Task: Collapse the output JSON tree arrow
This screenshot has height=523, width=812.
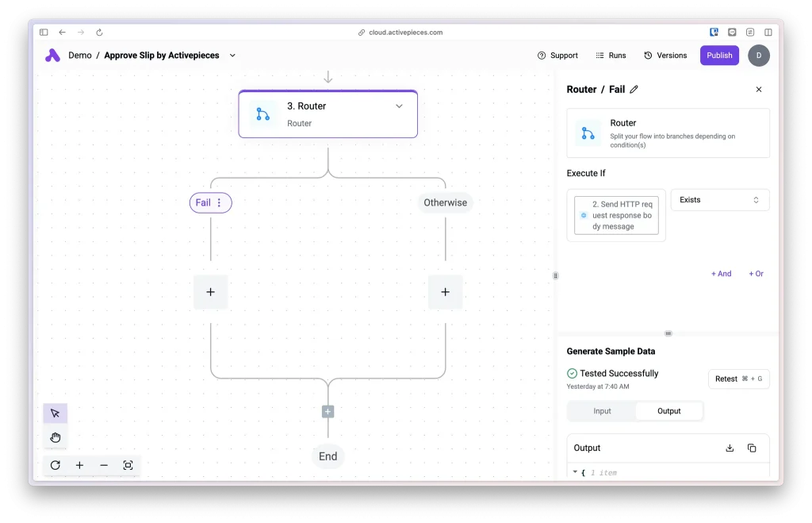Action: (x=575, y=472)
